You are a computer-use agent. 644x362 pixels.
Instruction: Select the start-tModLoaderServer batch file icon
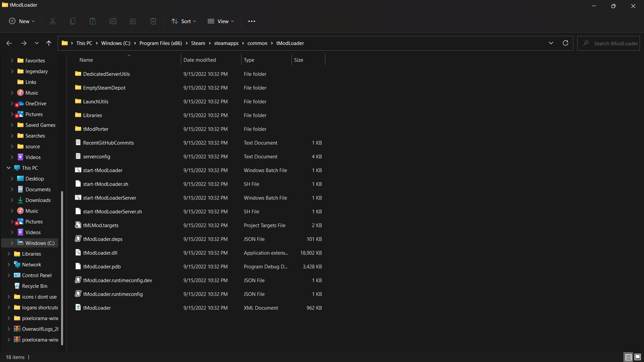78,198
